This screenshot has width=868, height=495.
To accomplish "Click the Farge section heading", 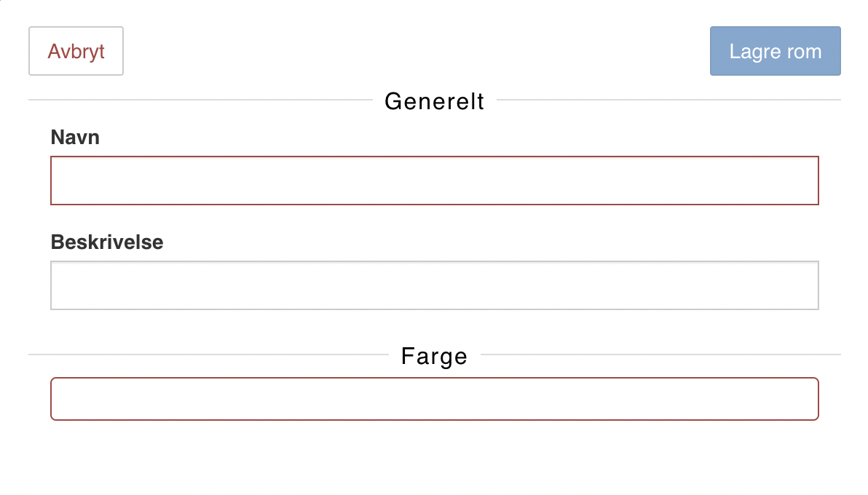I will (x=435, y=356).
